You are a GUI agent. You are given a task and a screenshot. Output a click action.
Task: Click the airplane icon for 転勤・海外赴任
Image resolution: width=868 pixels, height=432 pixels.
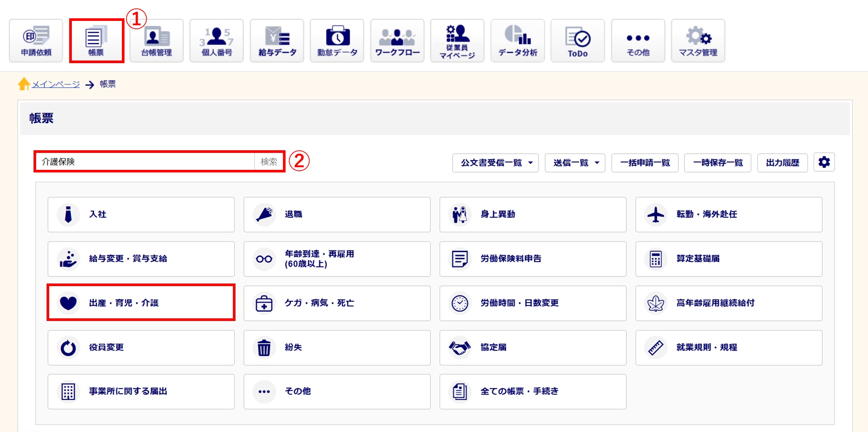pyautogui.click(x=656, y=214)
